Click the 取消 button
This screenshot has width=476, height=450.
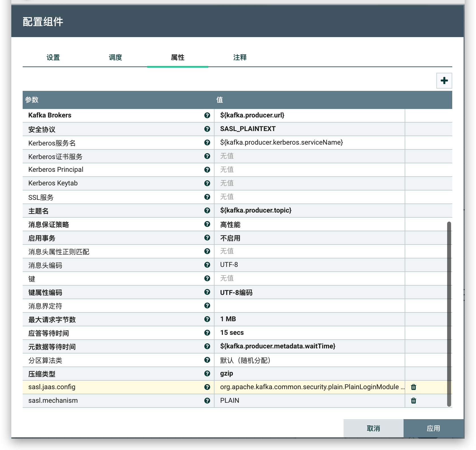tap(373, 428)
